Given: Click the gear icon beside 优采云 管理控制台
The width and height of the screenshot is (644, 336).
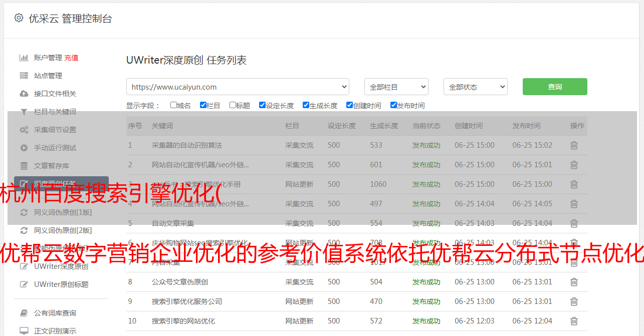Looking at the screenshot, I should click(19, 18).
